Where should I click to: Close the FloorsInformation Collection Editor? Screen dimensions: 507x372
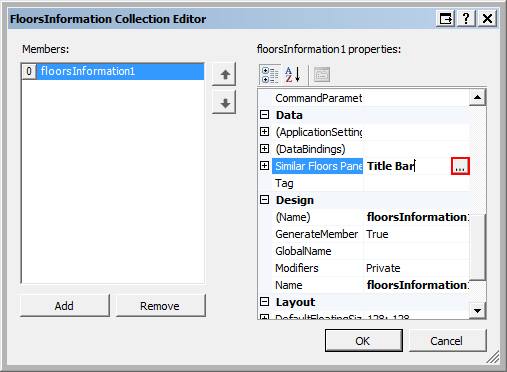(x=487, y=18)
